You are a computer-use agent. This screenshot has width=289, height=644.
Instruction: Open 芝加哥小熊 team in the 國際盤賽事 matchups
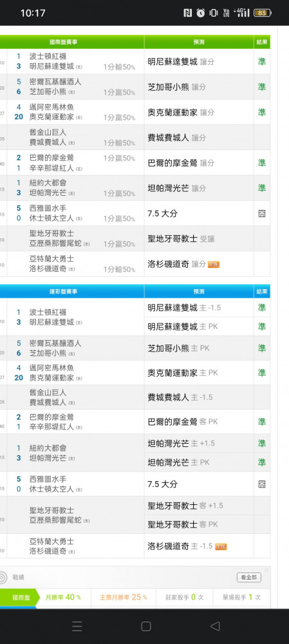pos(48,91)
